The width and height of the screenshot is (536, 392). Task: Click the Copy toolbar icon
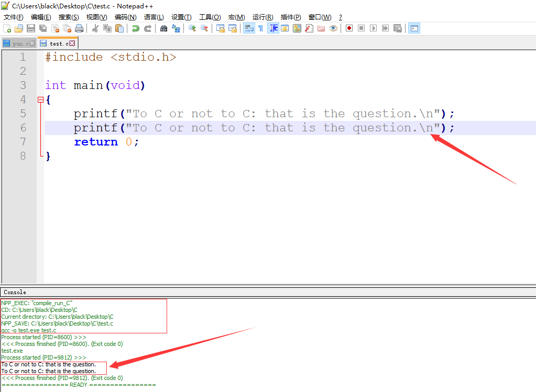tap(107, 28)
